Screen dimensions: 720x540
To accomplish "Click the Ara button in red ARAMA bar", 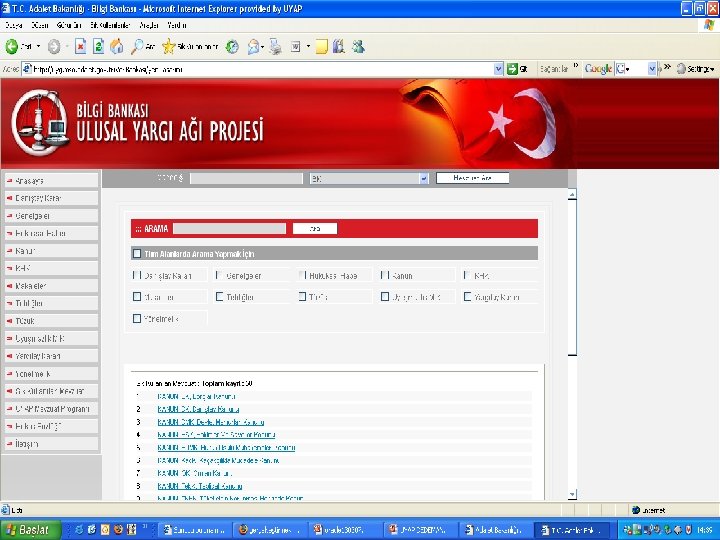I will point(315,228).
